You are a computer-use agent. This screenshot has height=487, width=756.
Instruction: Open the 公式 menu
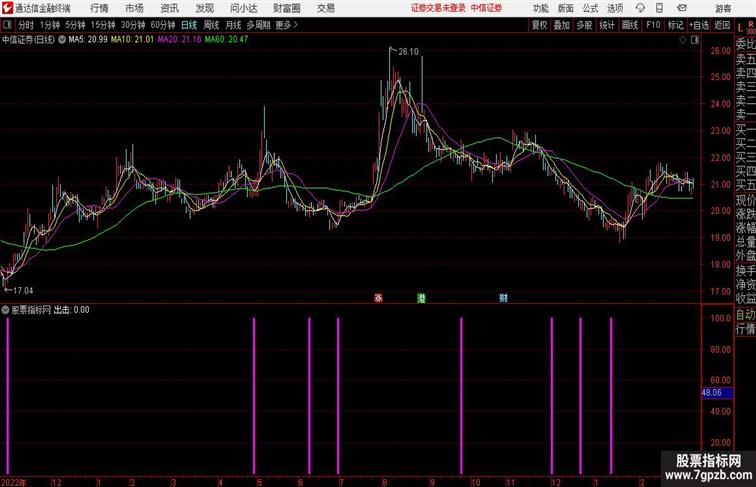tap(590, 8)
